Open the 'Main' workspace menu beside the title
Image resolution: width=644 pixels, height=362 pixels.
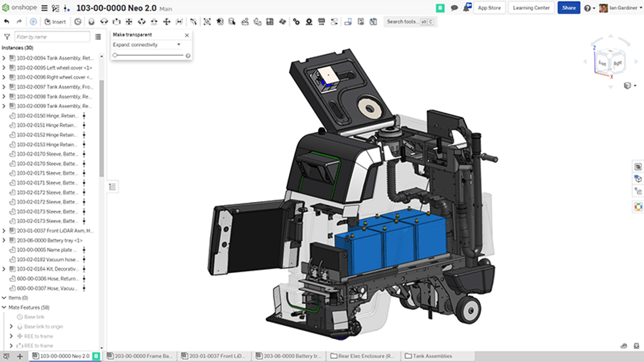click(x=165, y=8)
